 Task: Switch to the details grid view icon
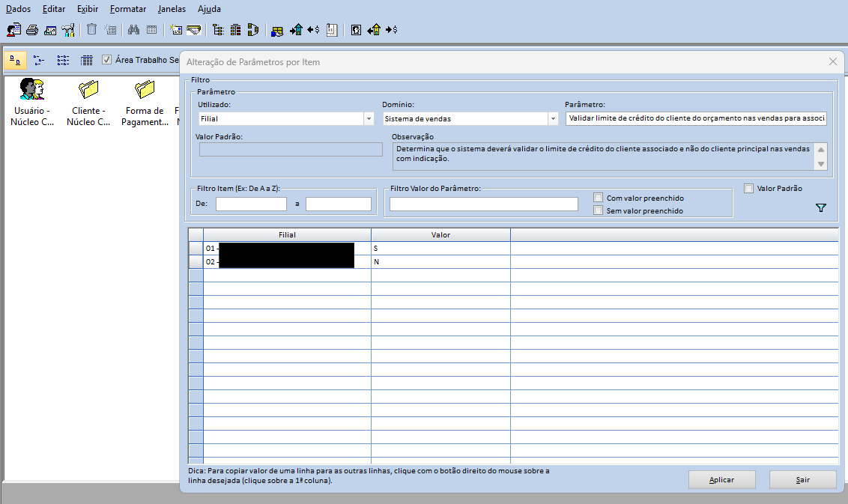tap(86, 60)
